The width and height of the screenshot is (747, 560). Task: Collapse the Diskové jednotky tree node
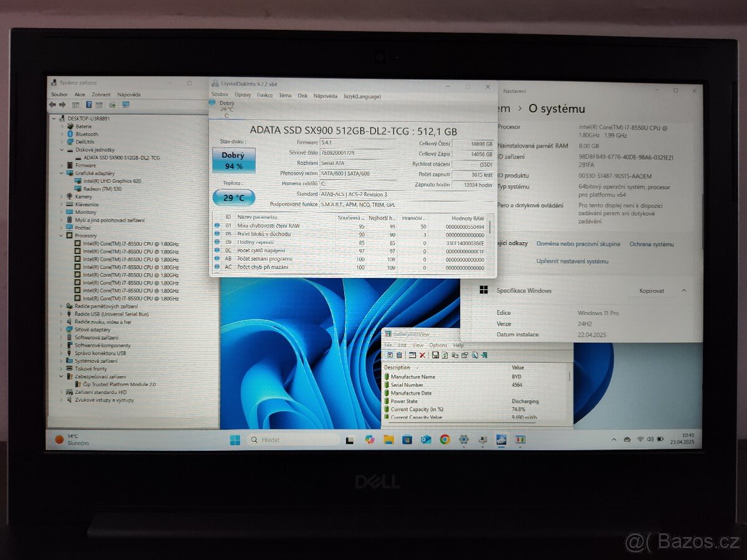pyautogui.click(x=62, y=149)
